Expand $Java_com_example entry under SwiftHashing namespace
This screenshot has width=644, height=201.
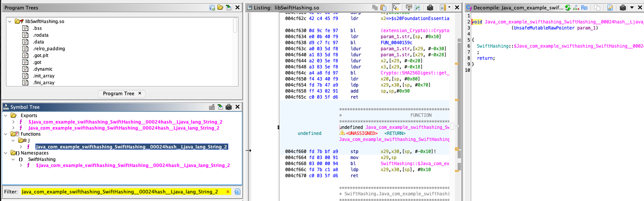tap(21, 165)
